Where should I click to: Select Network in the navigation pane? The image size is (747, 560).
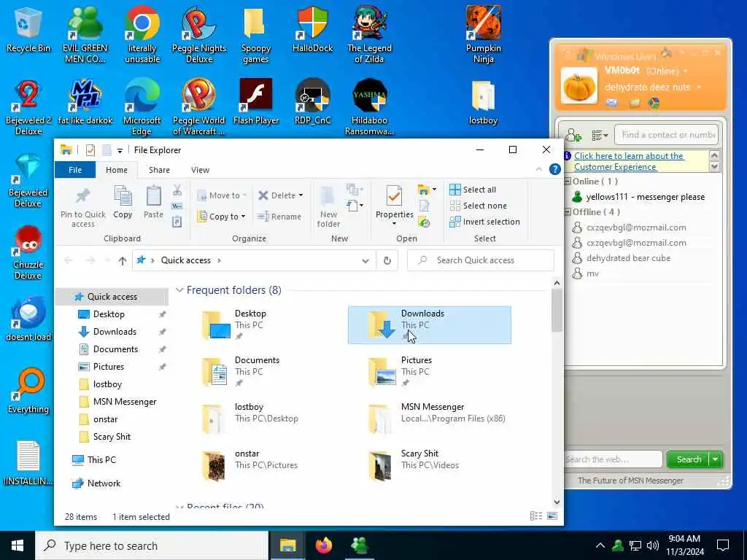pos(104,483)
